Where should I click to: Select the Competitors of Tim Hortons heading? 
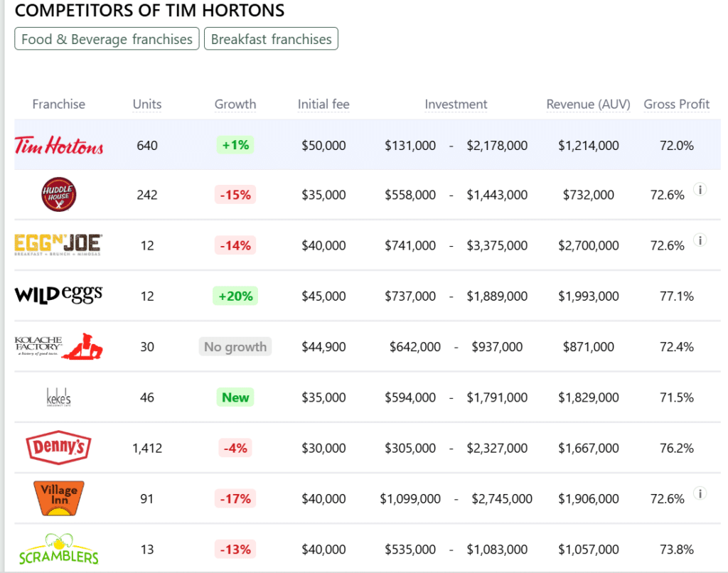[x=149, y=10]
